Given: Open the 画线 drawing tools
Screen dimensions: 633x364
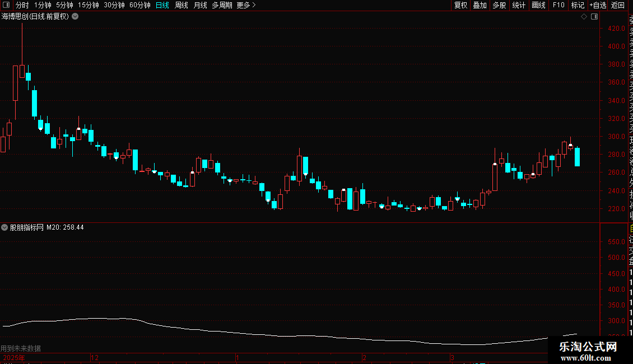Looking at the screenshot, I should [x=538, y=5].
